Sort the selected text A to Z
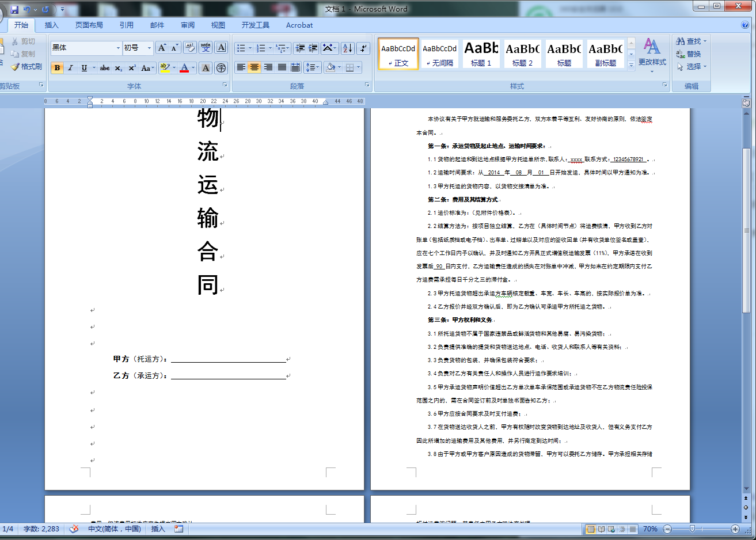Viewport: 756px width, 540px height. coord(347,48)
